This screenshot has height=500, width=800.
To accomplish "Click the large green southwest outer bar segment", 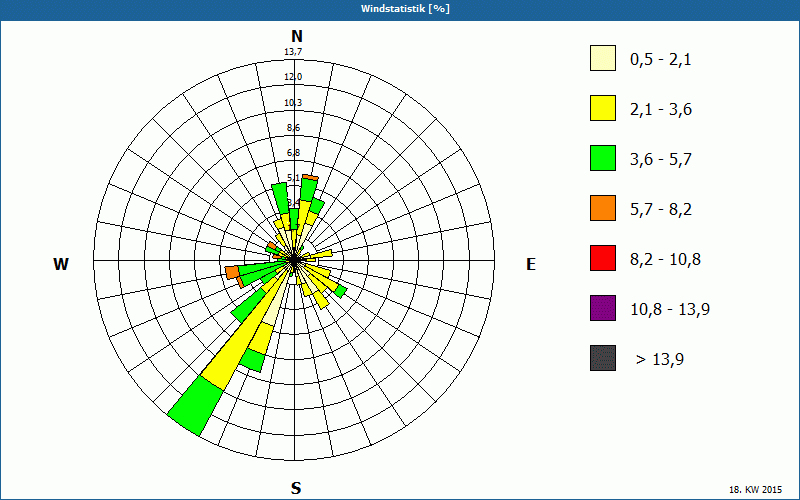I will pos(195,406).
